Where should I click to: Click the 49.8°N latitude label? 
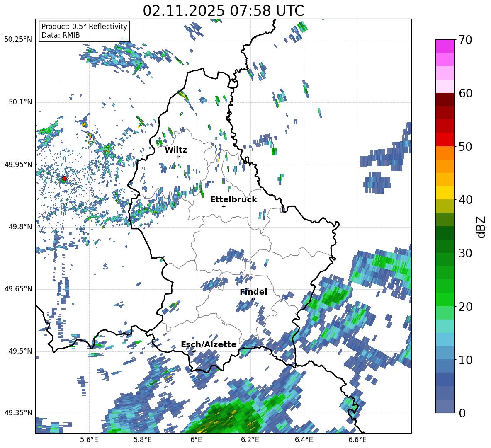tap(20, 227)
